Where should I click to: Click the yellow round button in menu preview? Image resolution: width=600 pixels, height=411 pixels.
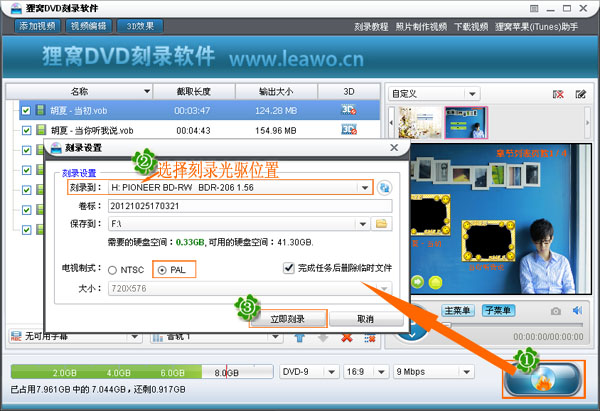435,282
